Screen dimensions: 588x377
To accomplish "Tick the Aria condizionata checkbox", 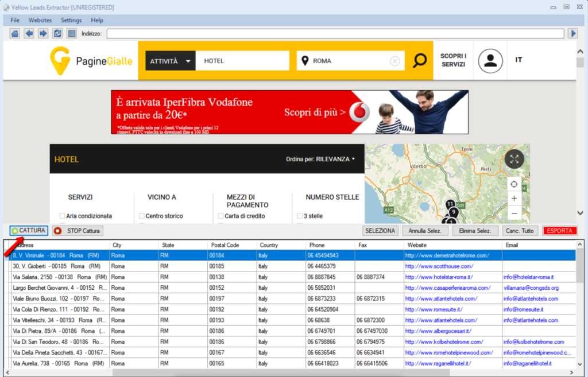I will point(62,216).
